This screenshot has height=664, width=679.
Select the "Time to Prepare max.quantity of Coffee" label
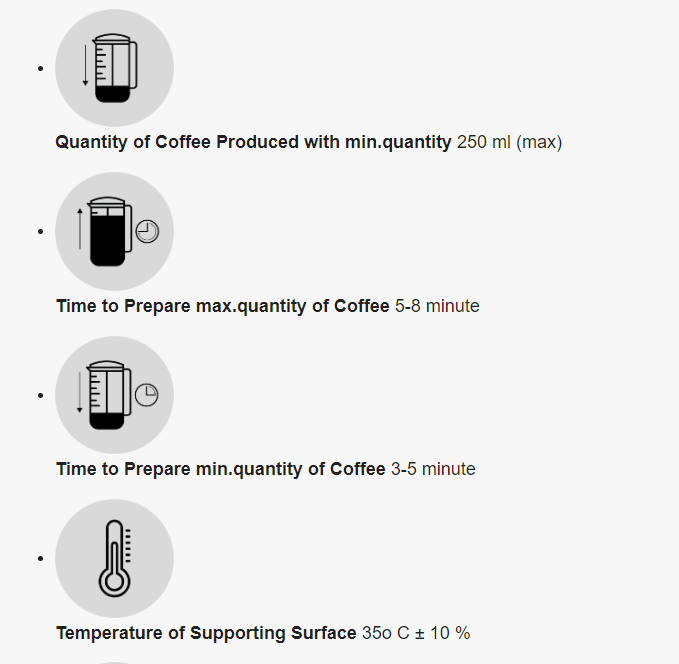[x=222, y=306]
